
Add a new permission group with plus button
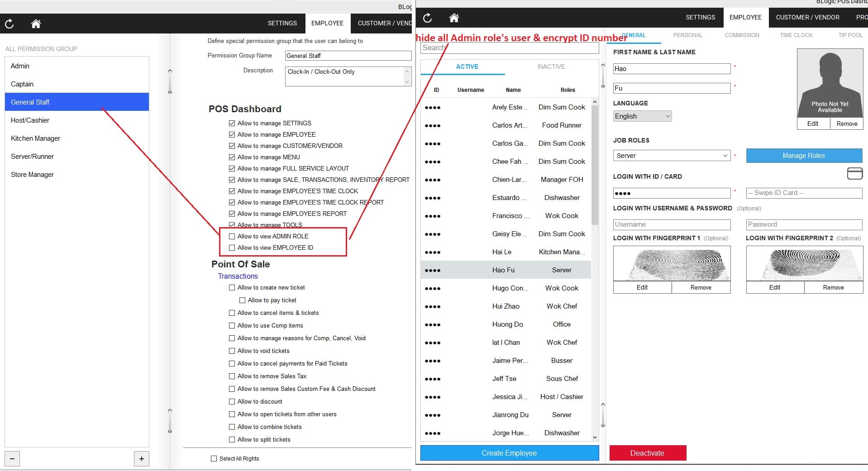pos(142,459)
